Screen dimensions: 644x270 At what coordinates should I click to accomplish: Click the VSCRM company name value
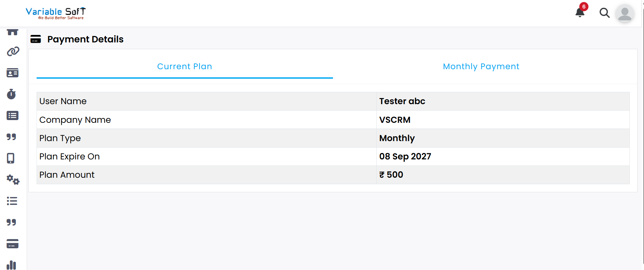[395, 120]
